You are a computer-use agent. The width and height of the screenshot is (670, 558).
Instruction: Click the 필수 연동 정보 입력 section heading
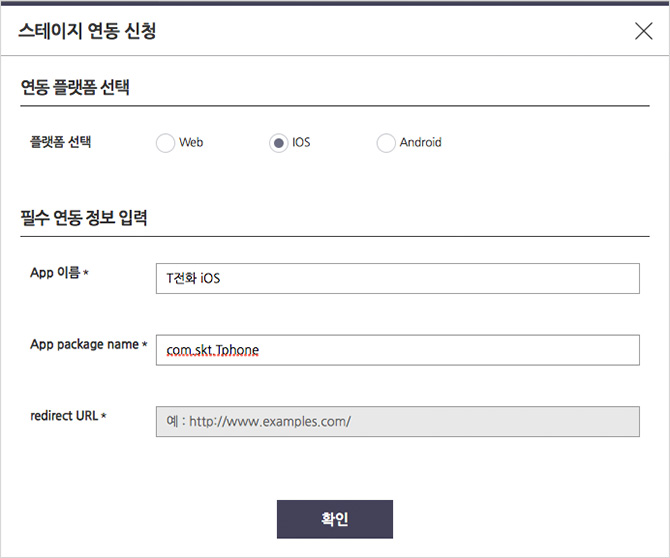pos(84,217)
